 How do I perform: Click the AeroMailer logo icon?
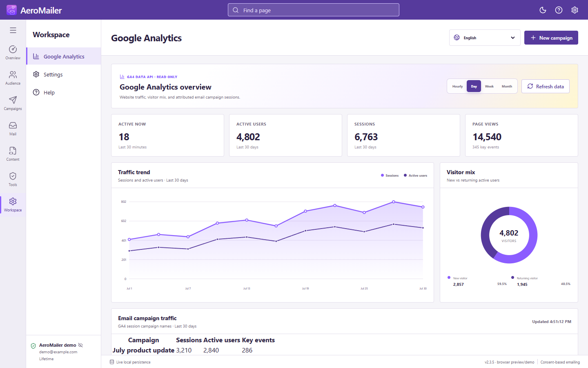coord(11,10)
